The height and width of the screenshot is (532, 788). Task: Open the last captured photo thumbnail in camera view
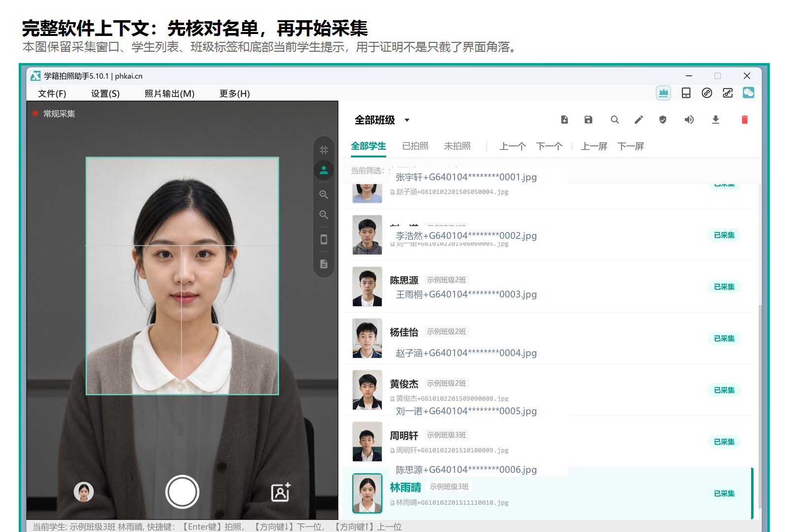click(84, 492)
